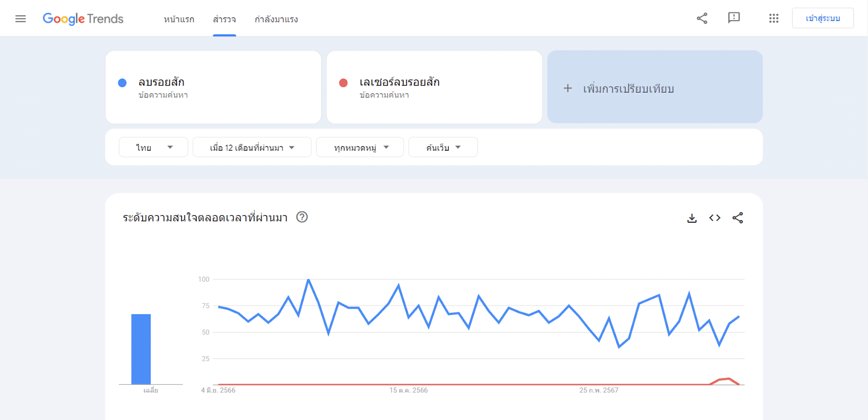Edit the search term เลเซอร์ลบรอยสัก

click(434, 87)
